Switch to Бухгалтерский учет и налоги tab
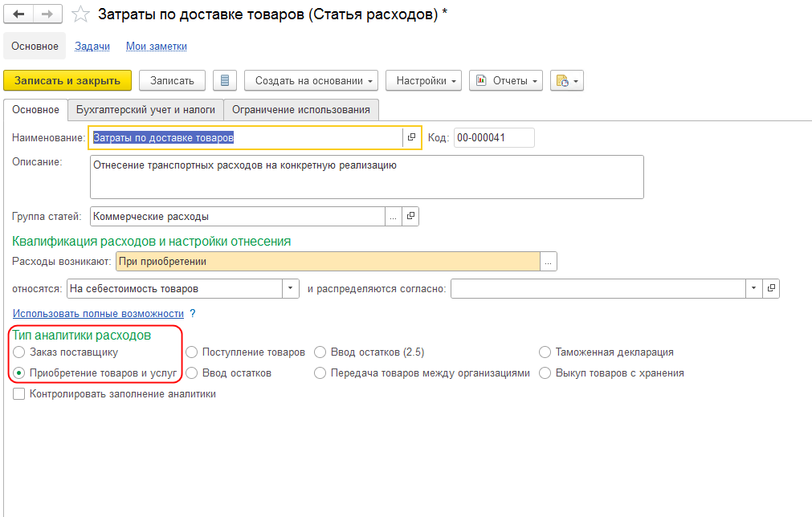This screenshot has height=517, width=812. 145,110
